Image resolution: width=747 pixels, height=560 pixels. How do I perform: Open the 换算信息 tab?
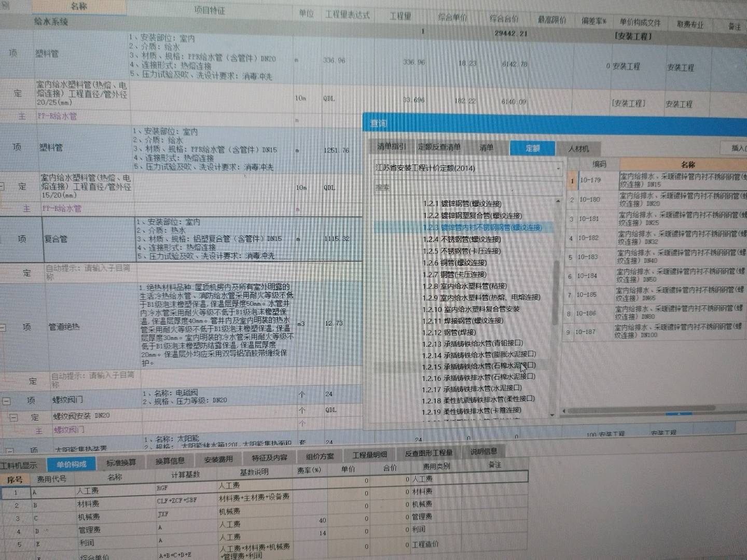[170, 461]
